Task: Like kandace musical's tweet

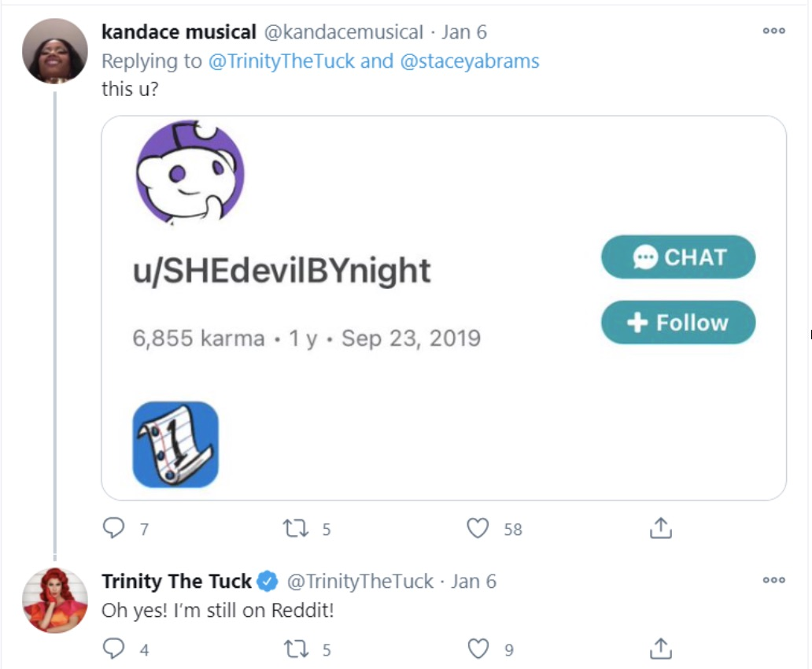Action: (478, 528)
